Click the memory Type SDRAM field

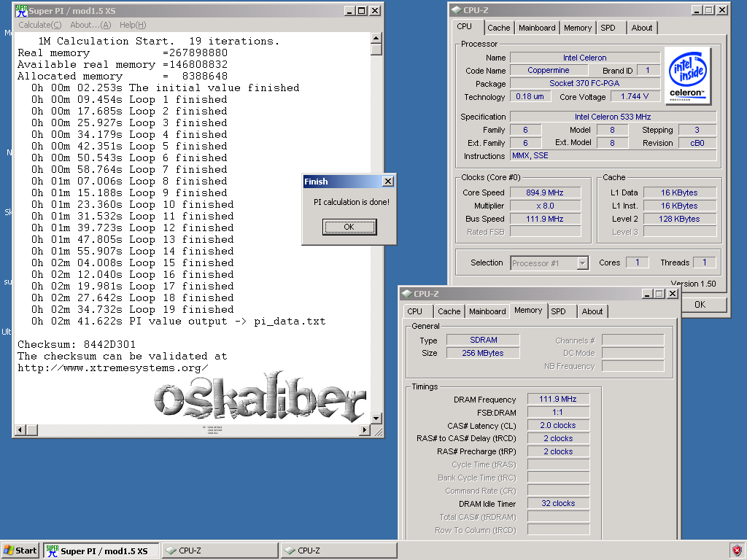click(483, 340)
